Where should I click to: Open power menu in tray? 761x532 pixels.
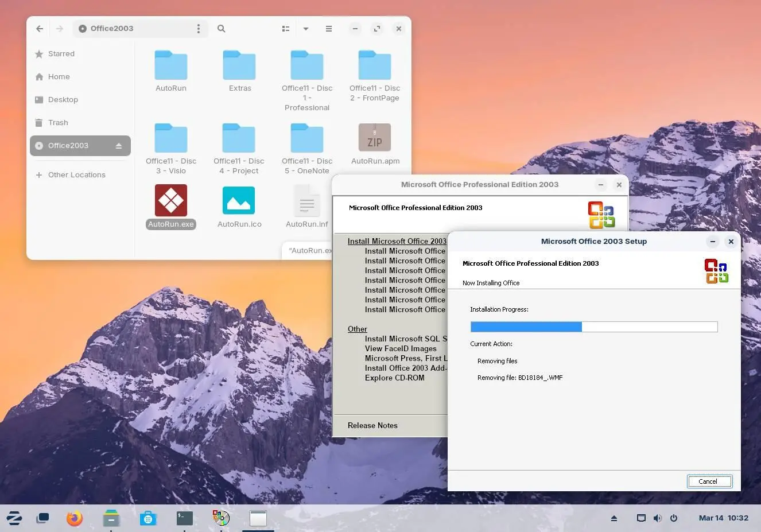[x=674, y=518]
